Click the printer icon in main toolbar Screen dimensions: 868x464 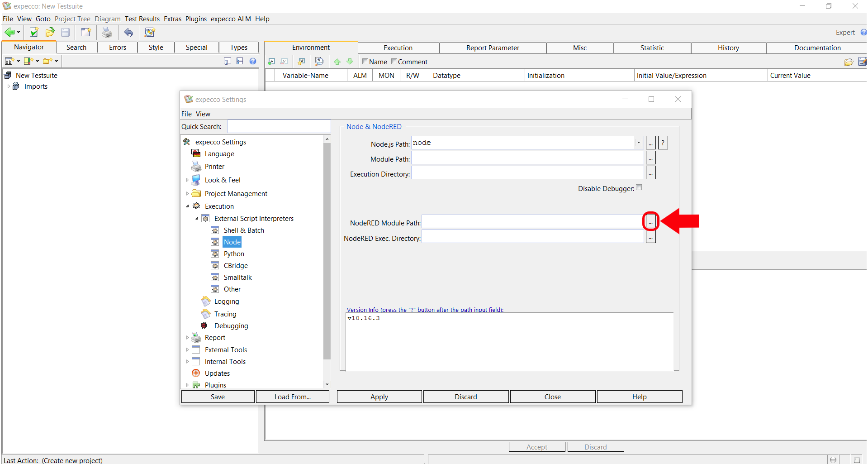(x=107, y=32)
